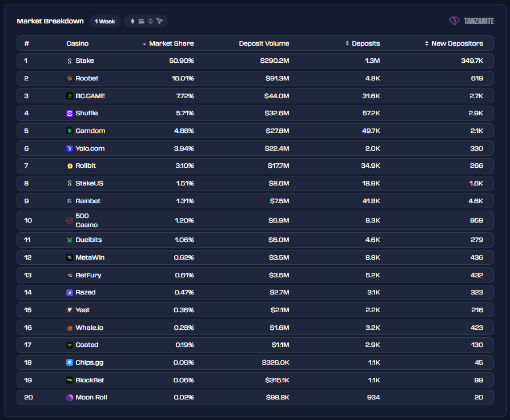Click the Rainbet casino logo
Screen dimensions: 510x420
point(69,201)
